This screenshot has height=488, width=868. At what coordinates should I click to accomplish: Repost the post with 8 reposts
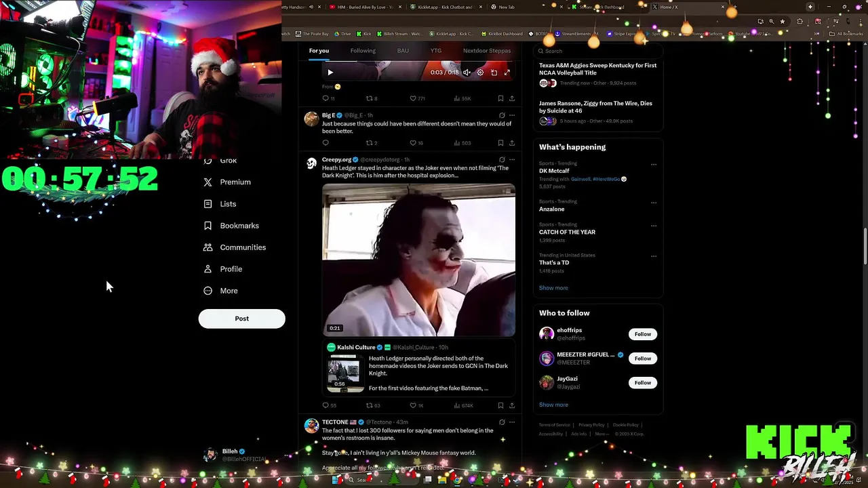(x=372, y=98)
